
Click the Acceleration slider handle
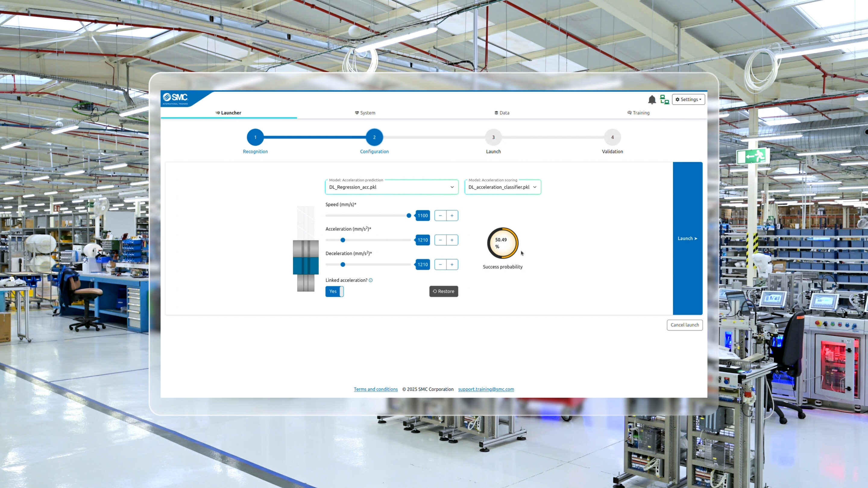[343, 240]
